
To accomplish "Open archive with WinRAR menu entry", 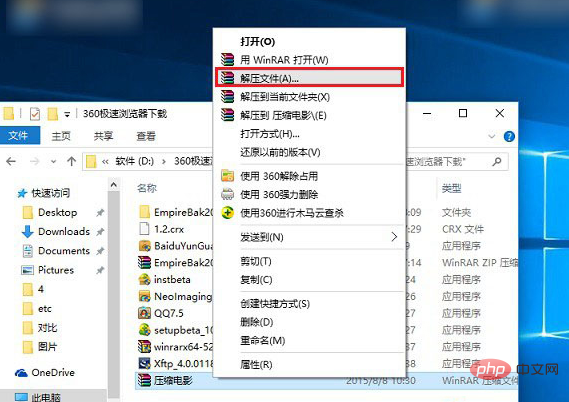I will (309, 60).
